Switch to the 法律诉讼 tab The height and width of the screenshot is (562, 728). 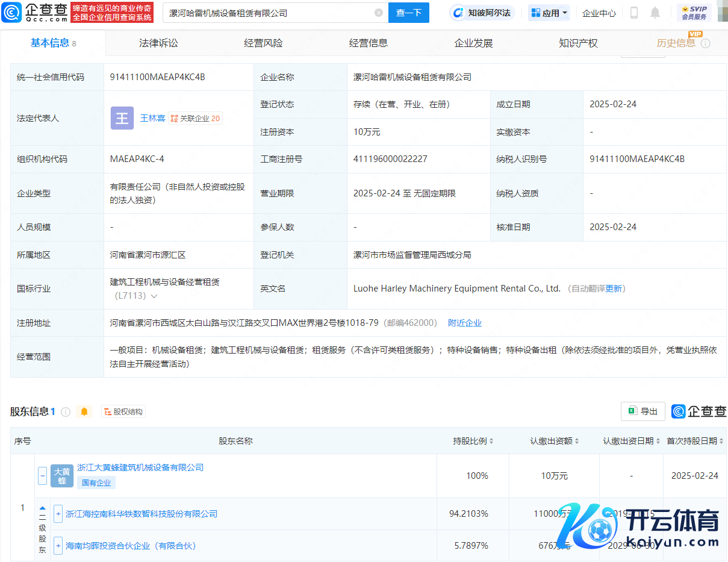pyautogui.click(x=158, y=43)
